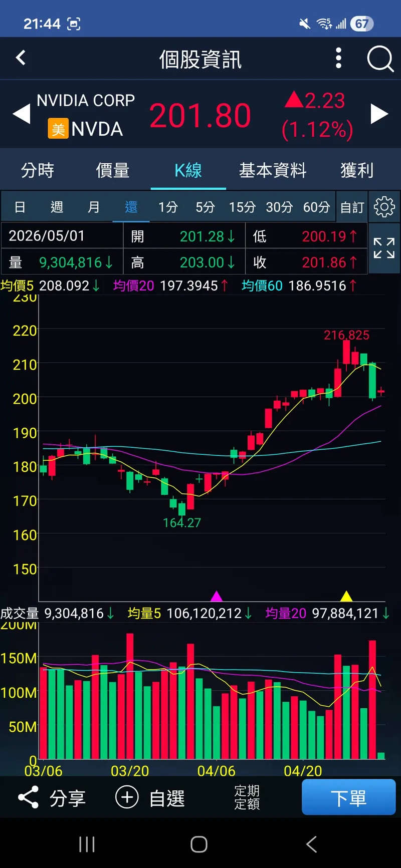Open 自訂 custom interval option

tap(352, 207)
